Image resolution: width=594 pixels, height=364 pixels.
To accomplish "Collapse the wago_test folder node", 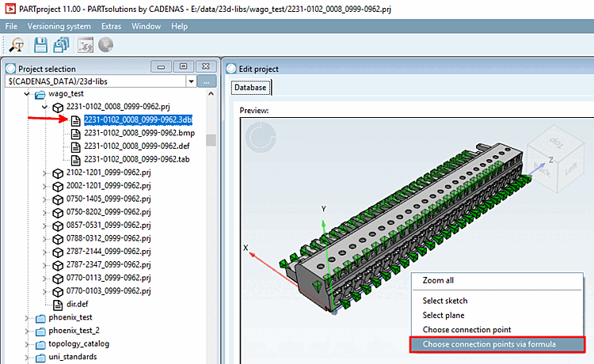I will (x=26, y=94).
